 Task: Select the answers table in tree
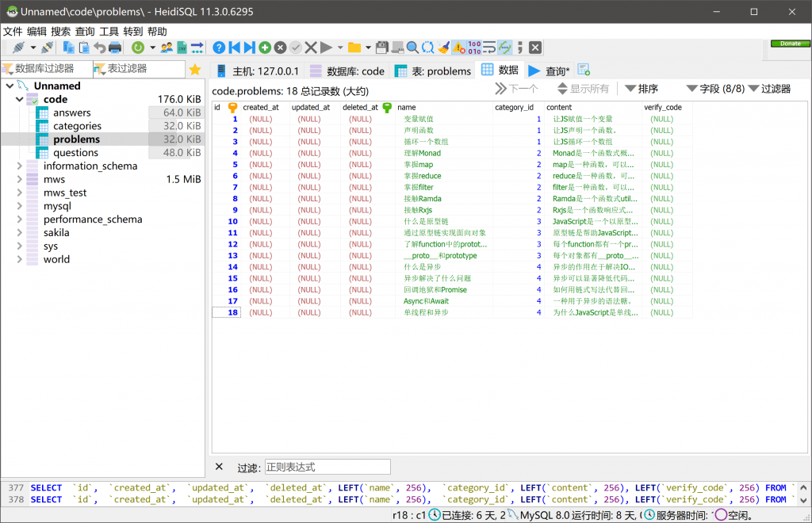(x=72, y=113)
